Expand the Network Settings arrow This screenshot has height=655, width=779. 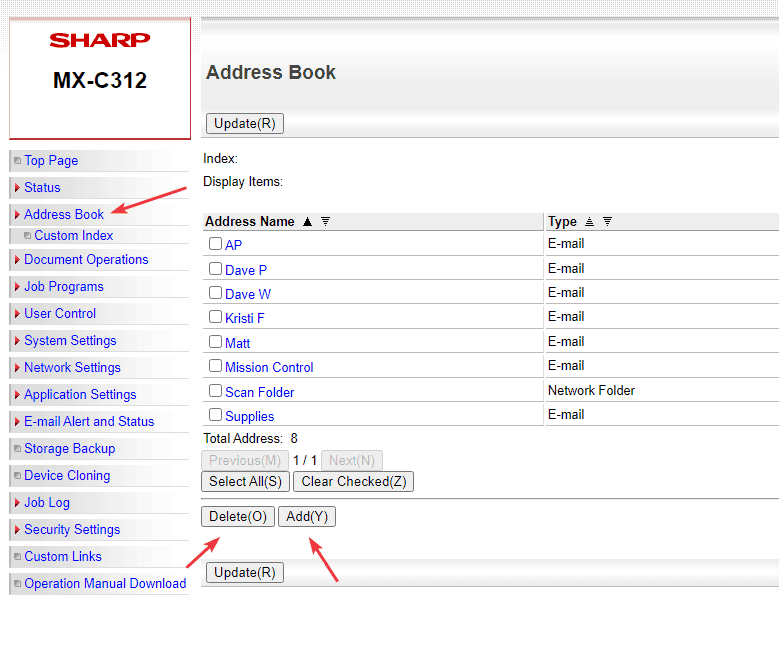coord(17,368)
